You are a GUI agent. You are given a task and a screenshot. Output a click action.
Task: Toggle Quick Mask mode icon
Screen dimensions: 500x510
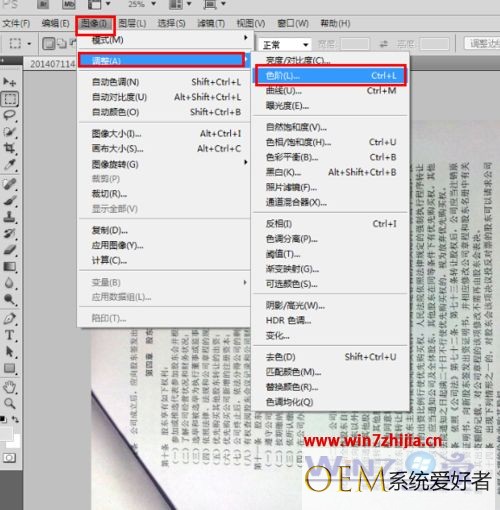pyautogui.click(x=9, y=458)
